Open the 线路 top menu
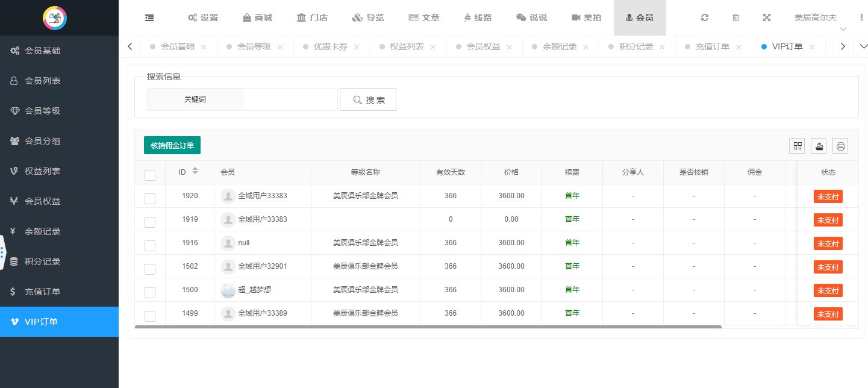Viewport: 868px width, 388px height. pyautogui.click(x=478, y=17)
